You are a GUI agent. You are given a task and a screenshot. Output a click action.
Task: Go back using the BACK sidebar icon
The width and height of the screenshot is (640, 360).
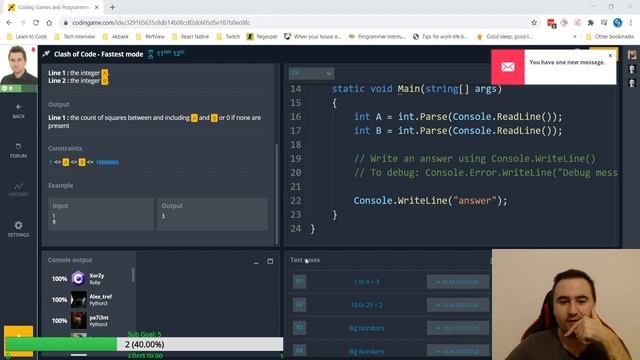point(18,111)
